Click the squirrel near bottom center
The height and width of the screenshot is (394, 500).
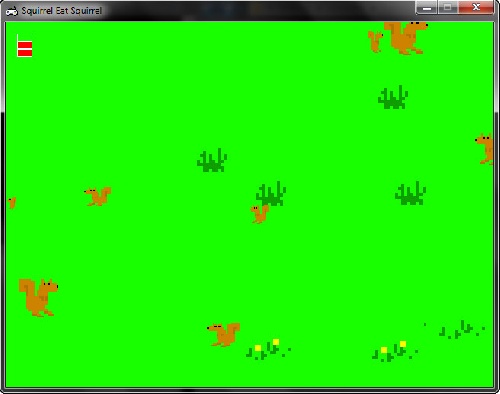(224, 334)
